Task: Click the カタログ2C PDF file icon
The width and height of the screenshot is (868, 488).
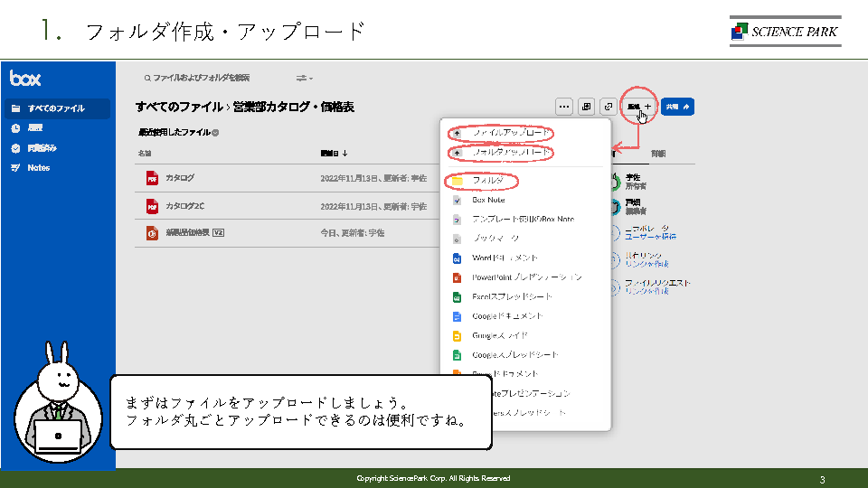Action: click(152, 207)
